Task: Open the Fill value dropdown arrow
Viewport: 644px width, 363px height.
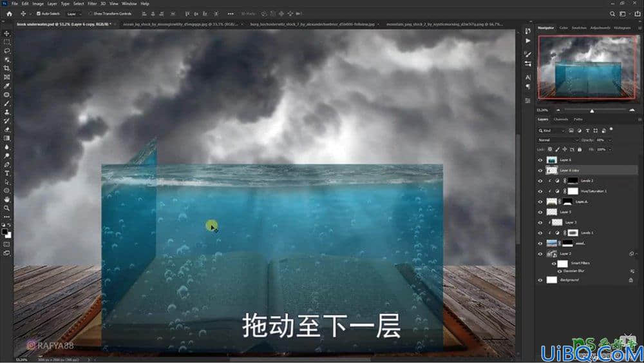Action: point(610,150)
